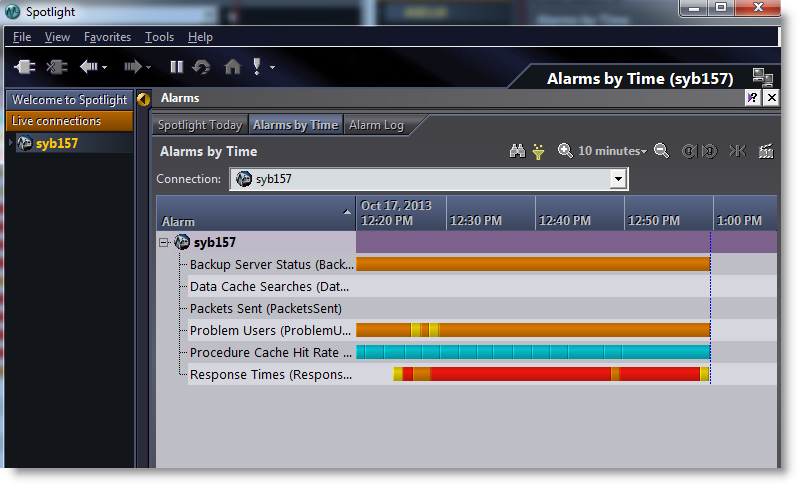
Task: Click the exclamation alarm icon in toolbar
Action: [257, 67]
